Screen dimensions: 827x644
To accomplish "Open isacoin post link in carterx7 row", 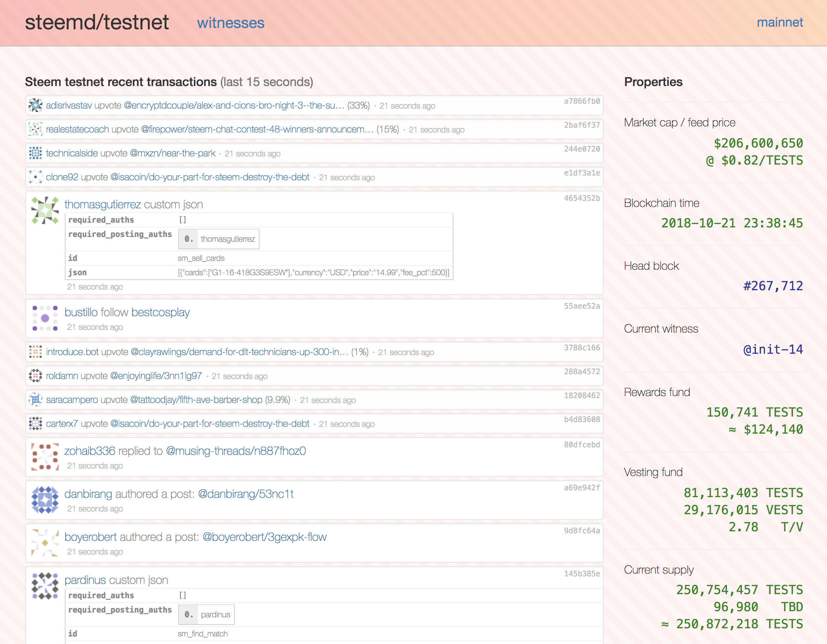I will (210, 423).
